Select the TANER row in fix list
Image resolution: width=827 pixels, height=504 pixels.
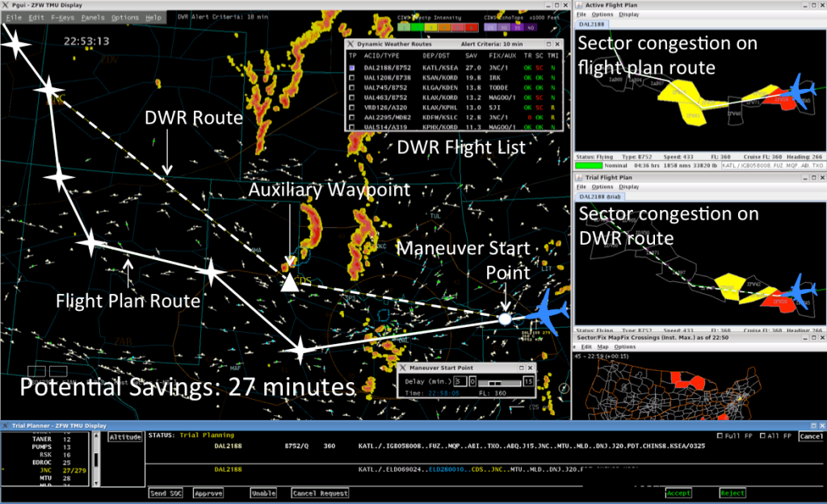(x=47, y=439)
